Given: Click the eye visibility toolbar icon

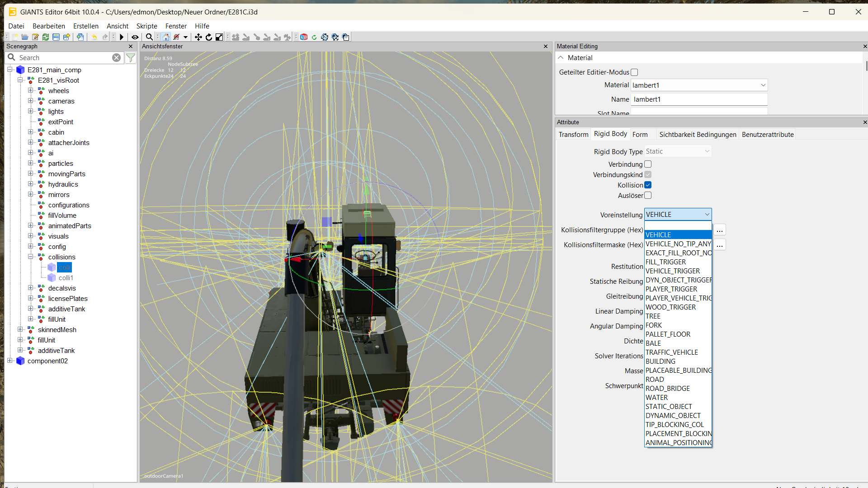Looking at the screenshot, I should (135, 37).
